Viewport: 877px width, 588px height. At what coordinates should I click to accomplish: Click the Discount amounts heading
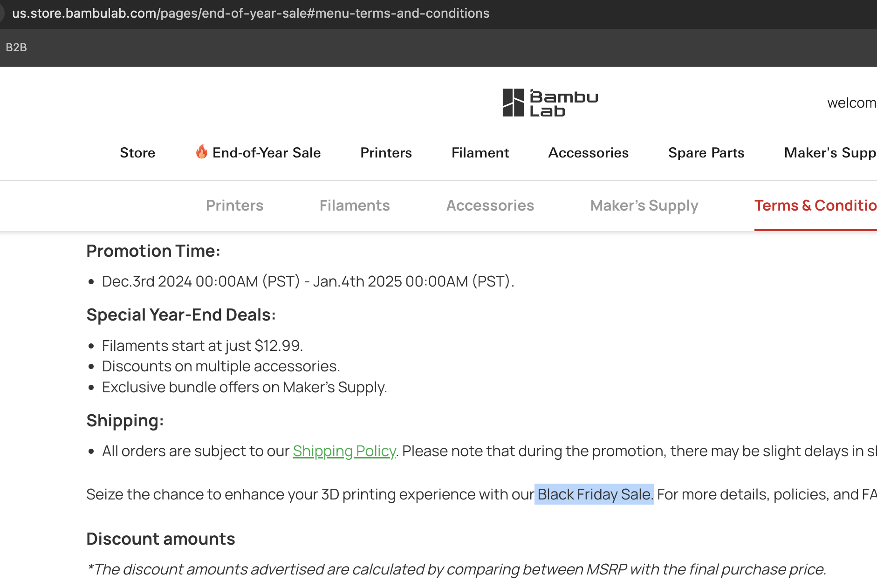coord(161,539)
